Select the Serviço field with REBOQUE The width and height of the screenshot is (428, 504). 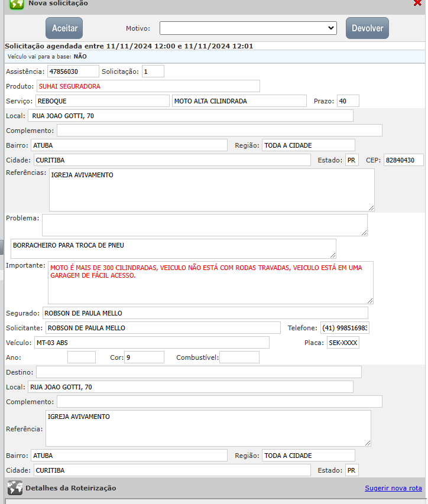tap(102, 101)
